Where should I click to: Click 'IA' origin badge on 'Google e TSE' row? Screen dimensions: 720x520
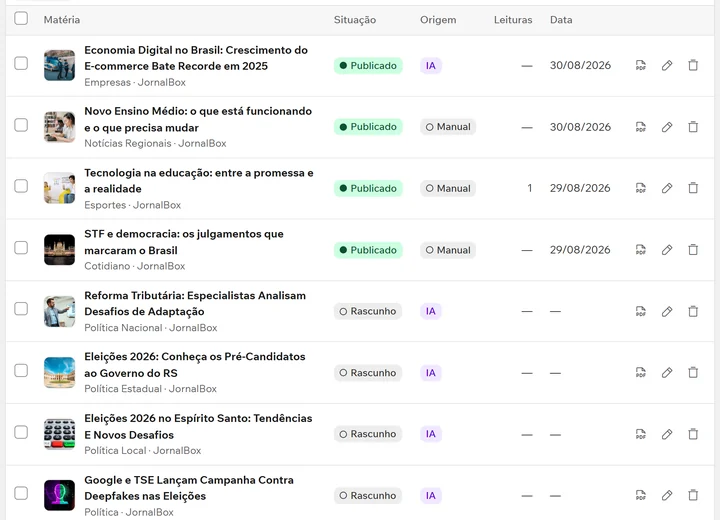point(431,496)
